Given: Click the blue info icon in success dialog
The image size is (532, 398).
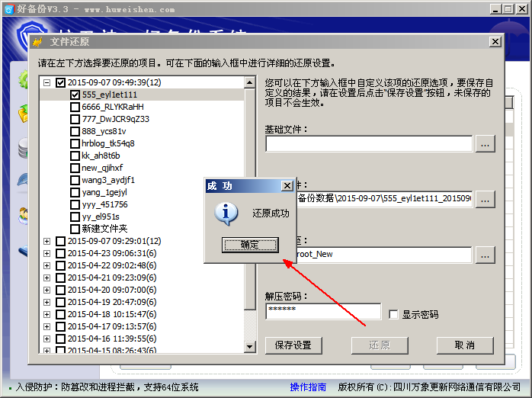Looking at the screenshot, I should 226,213.
